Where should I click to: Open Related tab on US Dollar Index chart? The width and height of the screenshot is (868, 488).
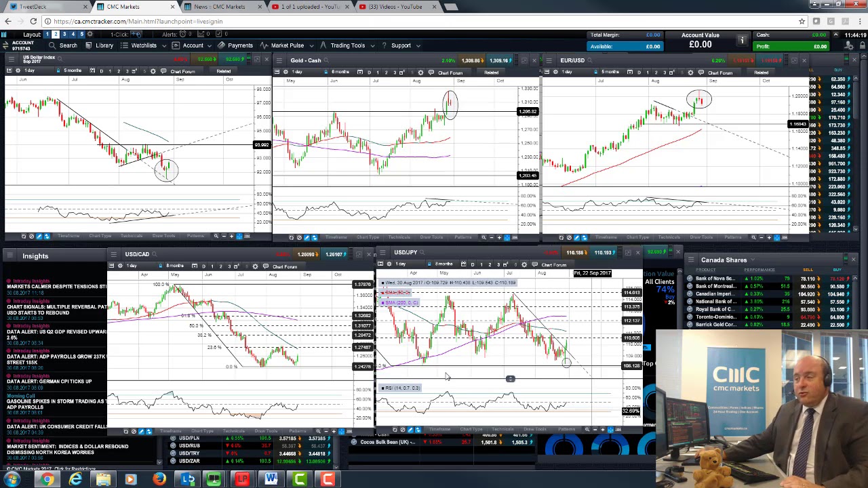[223, 72]
